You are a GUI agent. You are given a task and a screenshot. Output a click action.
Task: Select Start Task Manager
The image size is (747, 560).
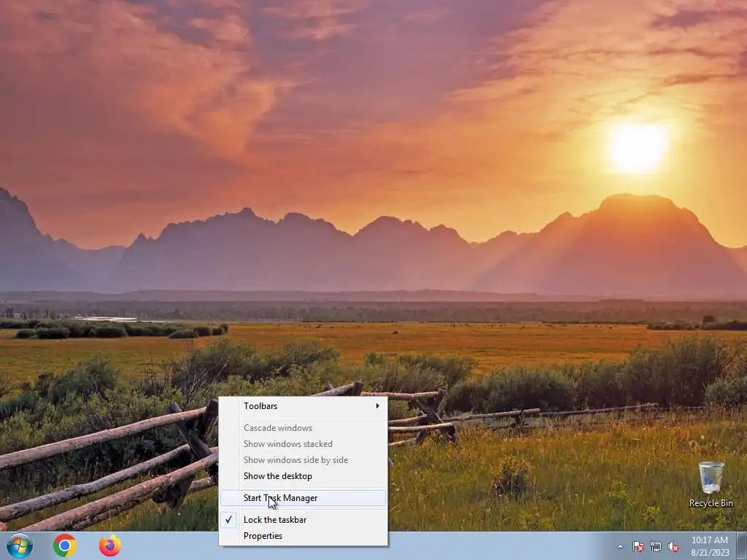[303, 497]
